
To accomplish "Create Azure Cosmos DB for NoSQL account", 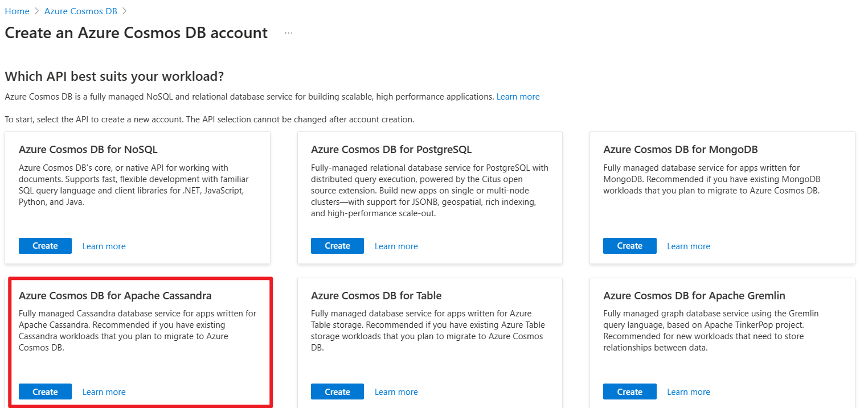I will [45, 246].
